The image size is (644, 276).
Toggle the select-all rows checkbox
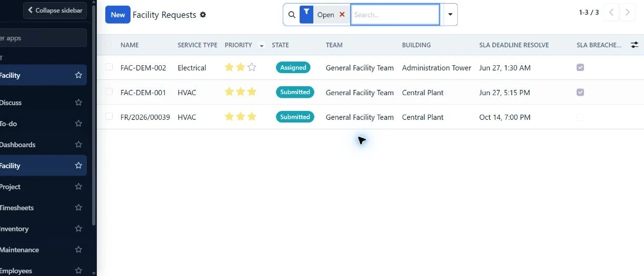[109, 45]
